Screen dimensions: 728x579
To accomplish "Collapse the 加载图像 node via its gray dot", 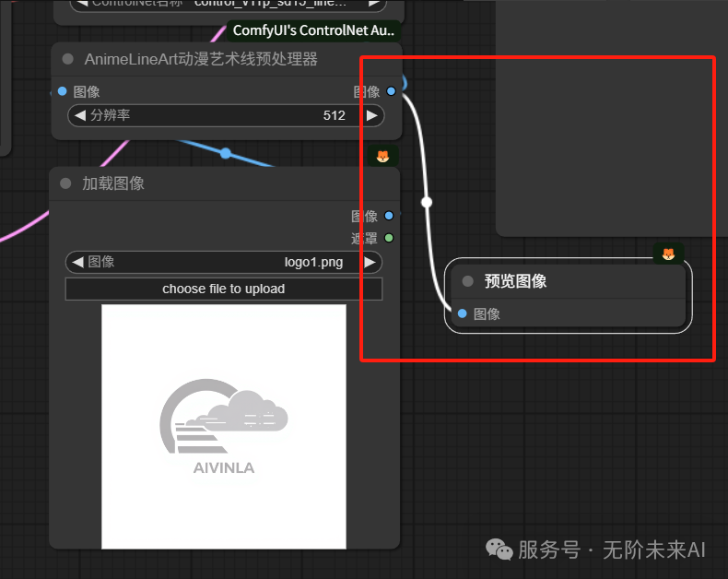I will (x=65, y=183).
